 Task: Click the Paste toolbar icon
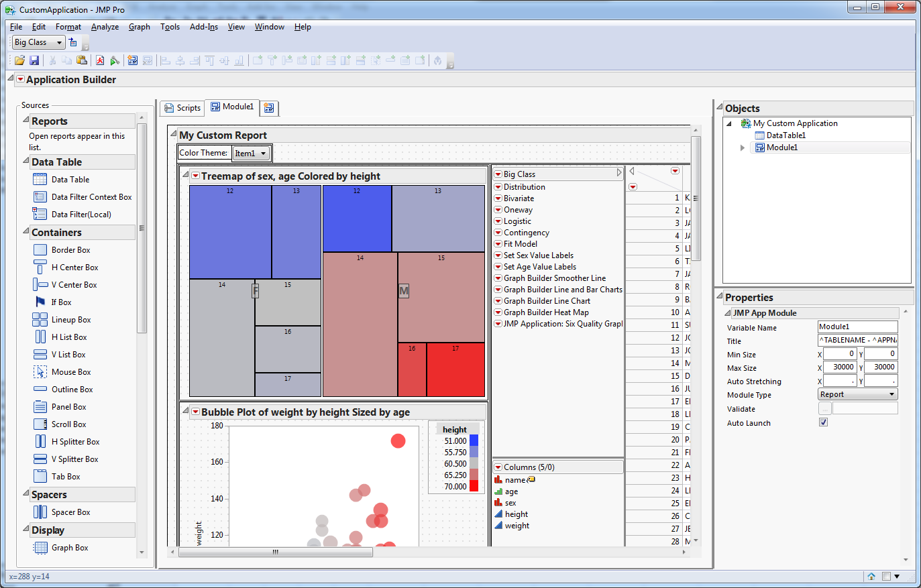pos(81,60)
